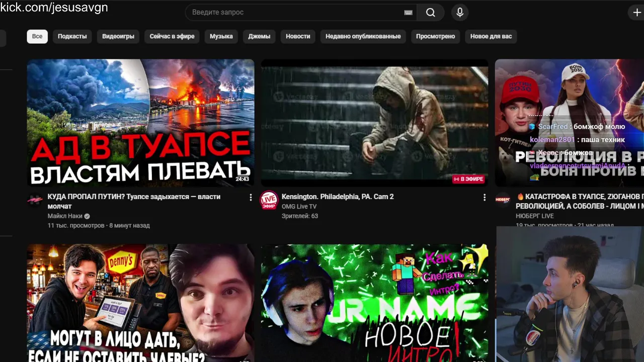
Task: Open options menu for КУДА ПРОПАЛ ПУТИН video
Action: (x=251, y=198)
